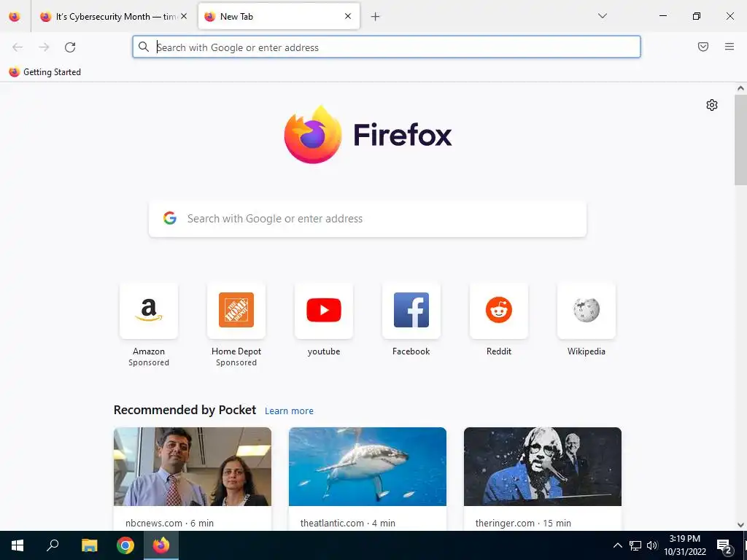This screenshot has width=747, height=560.
Task: Open the Windows Start menu
Action: pyautogui.click(x=18, y=545)
